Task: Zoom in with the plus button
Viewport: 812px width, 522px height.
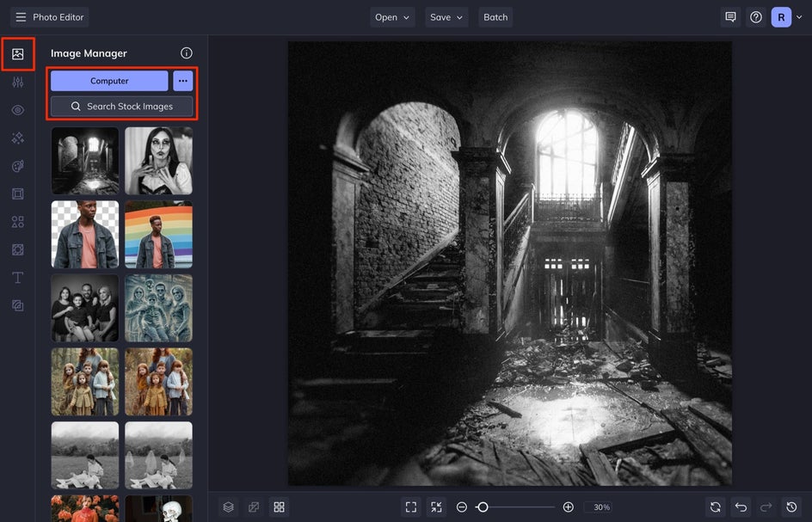Action: click(x=568, y=507)
